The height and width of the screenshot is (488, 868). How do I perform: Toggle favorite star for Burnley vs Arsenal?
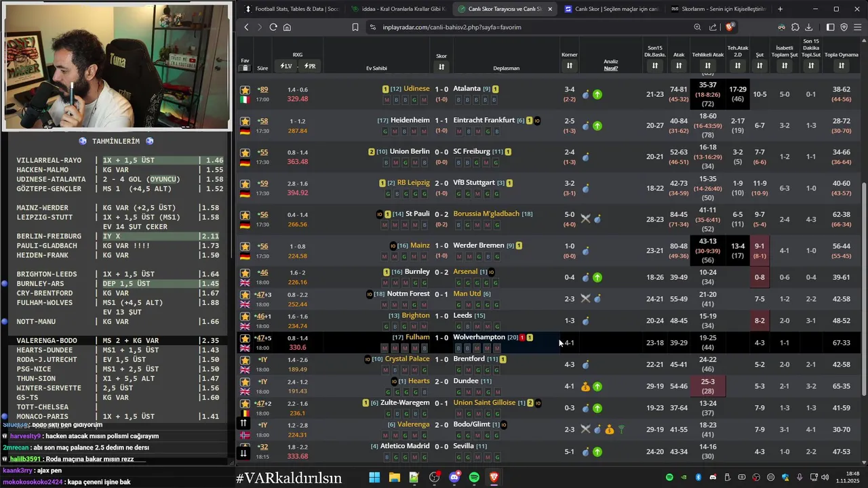click(x=245, y=272)
